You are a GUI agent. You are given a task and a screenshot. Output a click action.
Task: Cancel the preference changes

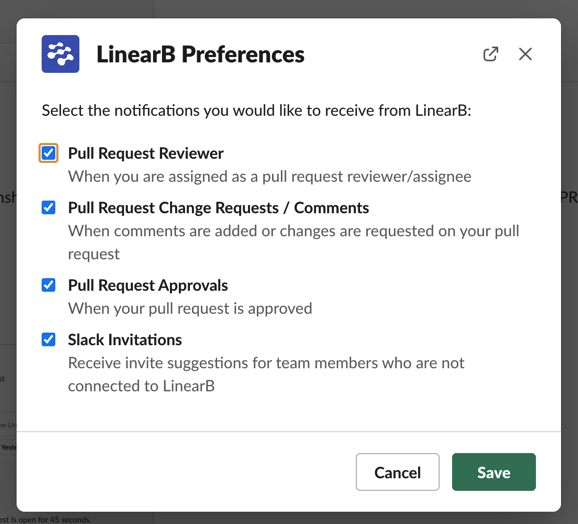click(x=397, y=472)
